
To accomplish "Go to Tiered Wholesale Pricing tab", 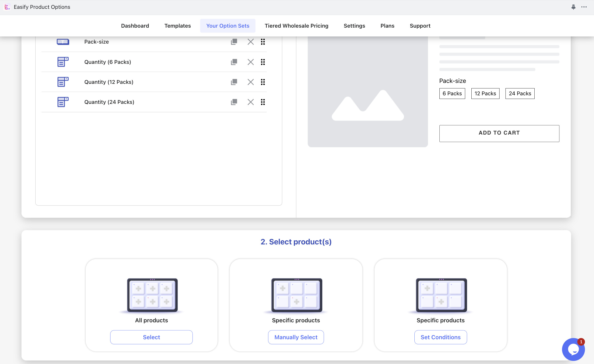I will pyautogui.click(x=296, y=26).
